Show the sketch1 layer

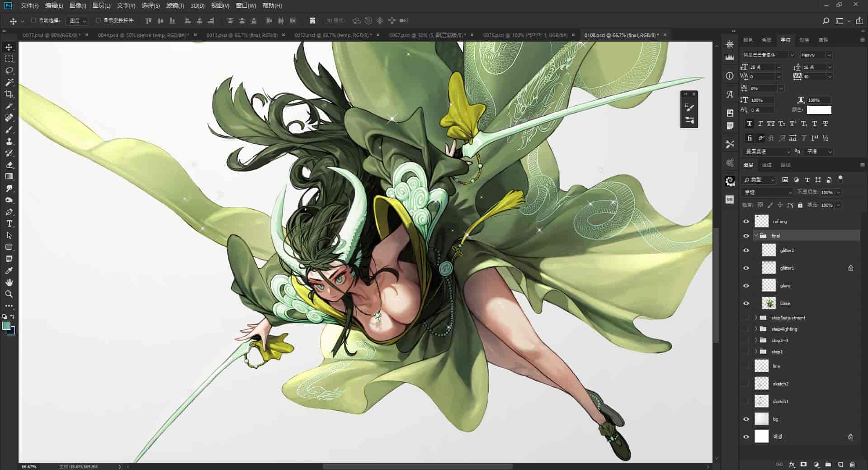point(746,401)
